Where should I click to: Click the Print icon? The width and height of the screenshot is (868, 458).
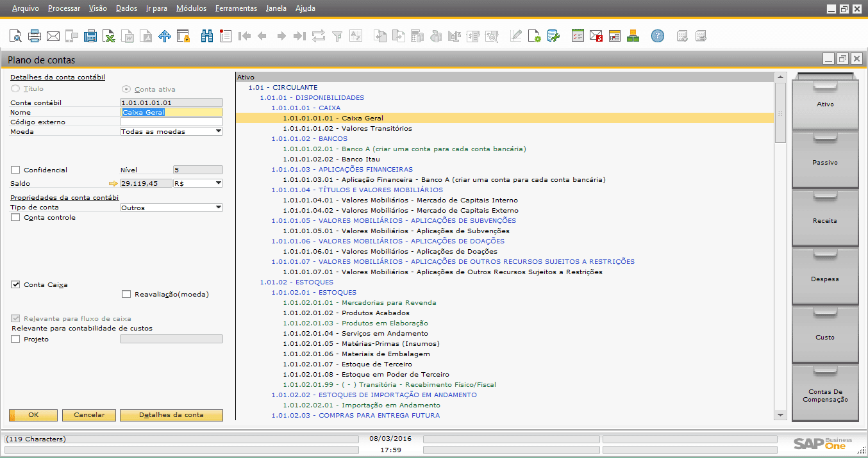click(35, 36)
